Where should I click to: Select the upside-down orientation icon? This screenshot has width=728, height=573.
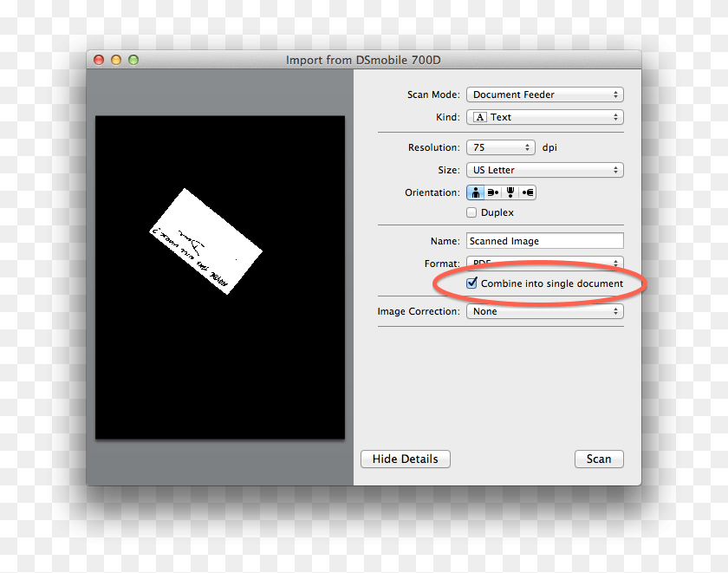tap(510, 192)
